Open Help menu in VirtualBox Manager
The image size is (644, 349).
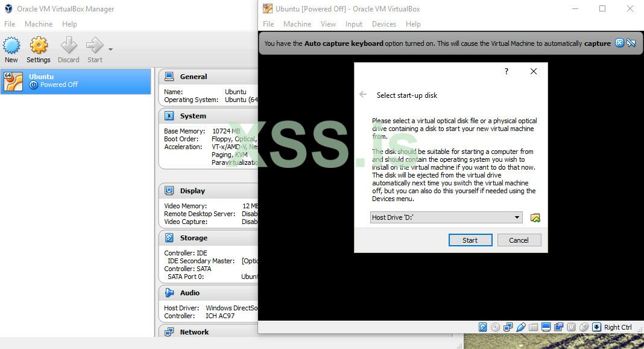(69, 24)
